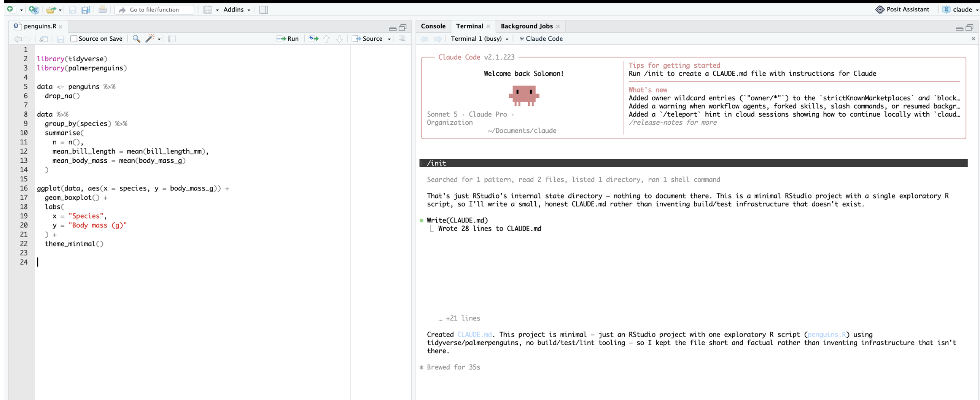The image size is (980, 400).
Task: Run the current line or selection
Action: (288, 38)
